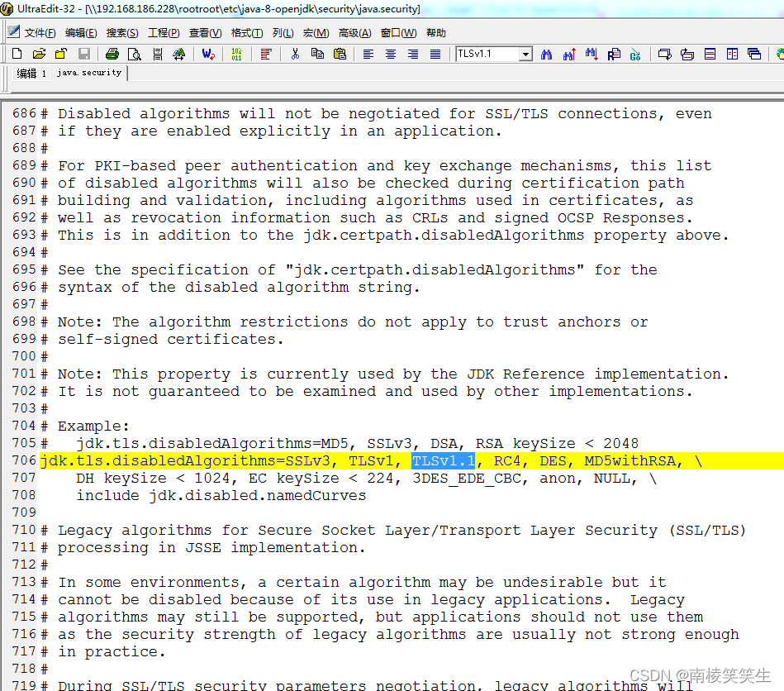784x691 pixels.
Task: Click Find Previous binoculars up-arrow icon
Action: click(x=569, y=54)
